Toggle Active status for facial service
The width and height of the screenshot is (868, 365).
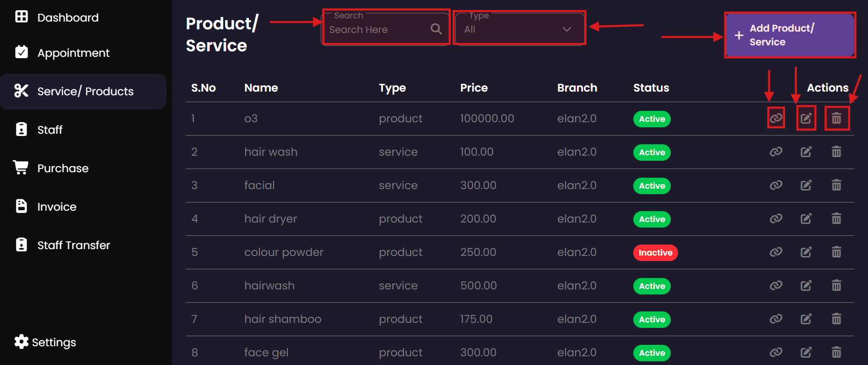[652, 186]
